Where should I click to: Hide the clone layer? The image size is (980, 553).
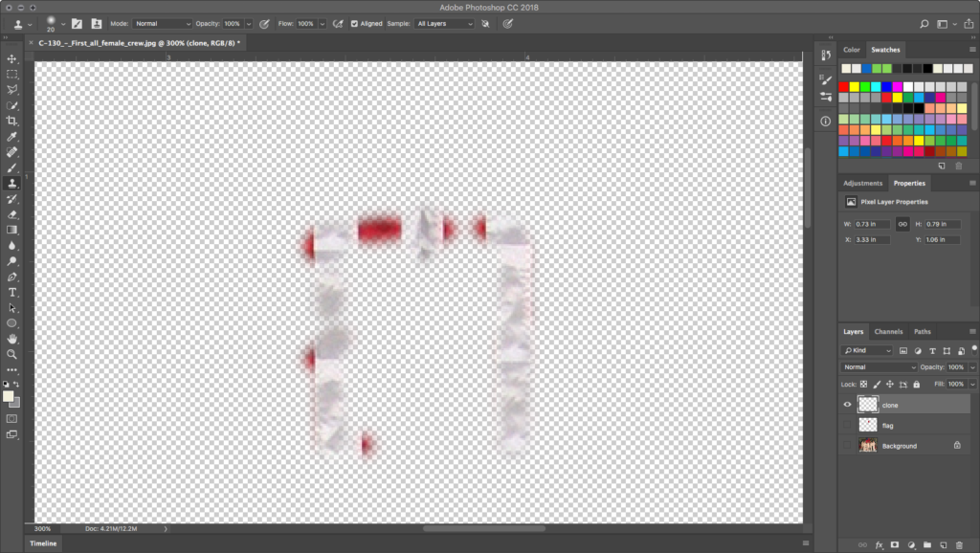[x=847, y=405]
